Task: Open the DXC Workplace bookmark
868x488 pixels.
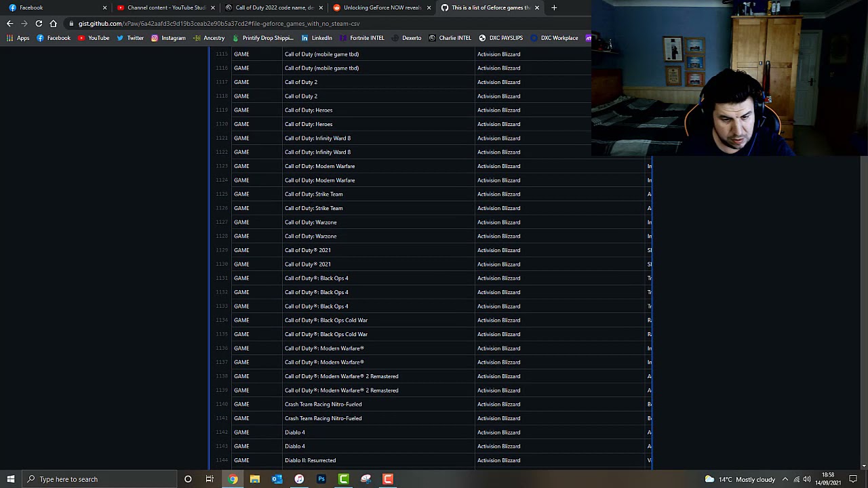Action: (x=554, y=38)
